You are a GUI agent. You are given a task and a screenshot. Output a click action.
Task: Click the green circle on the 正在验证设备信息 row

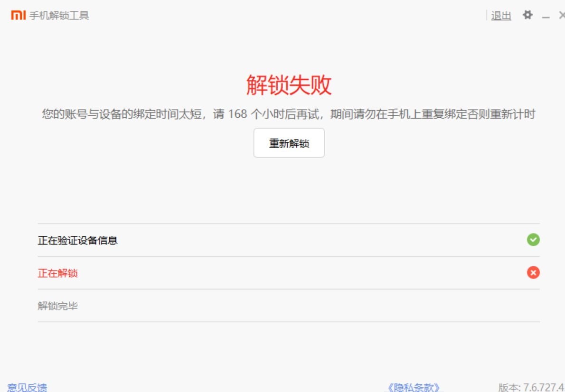click(x=533, y=240)
